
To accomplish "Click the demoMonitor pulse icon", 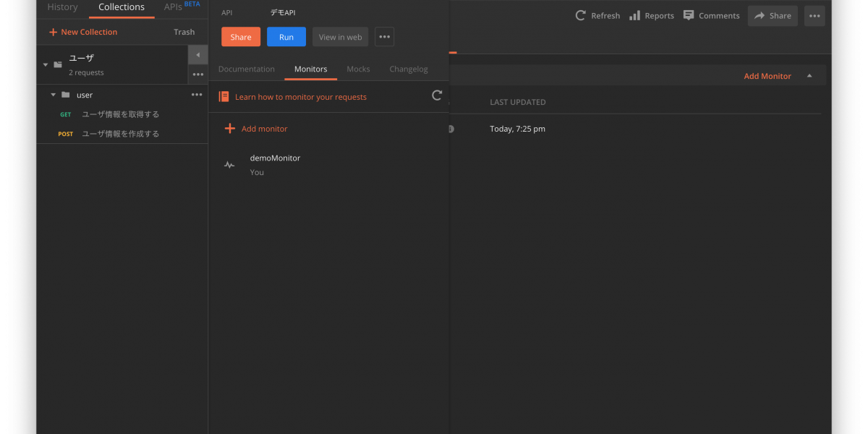I will click(229, 165).
